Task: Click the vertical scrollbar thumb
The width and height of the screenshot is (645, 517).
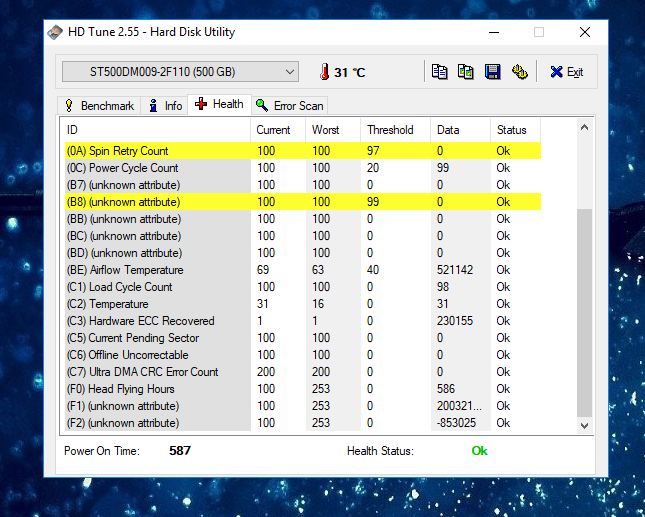Action: (585, 313)
